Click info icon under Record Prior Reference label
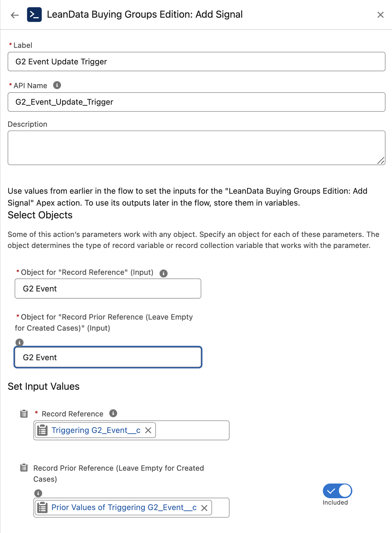Viewport: 392px width, 533px height. (38, 493)
